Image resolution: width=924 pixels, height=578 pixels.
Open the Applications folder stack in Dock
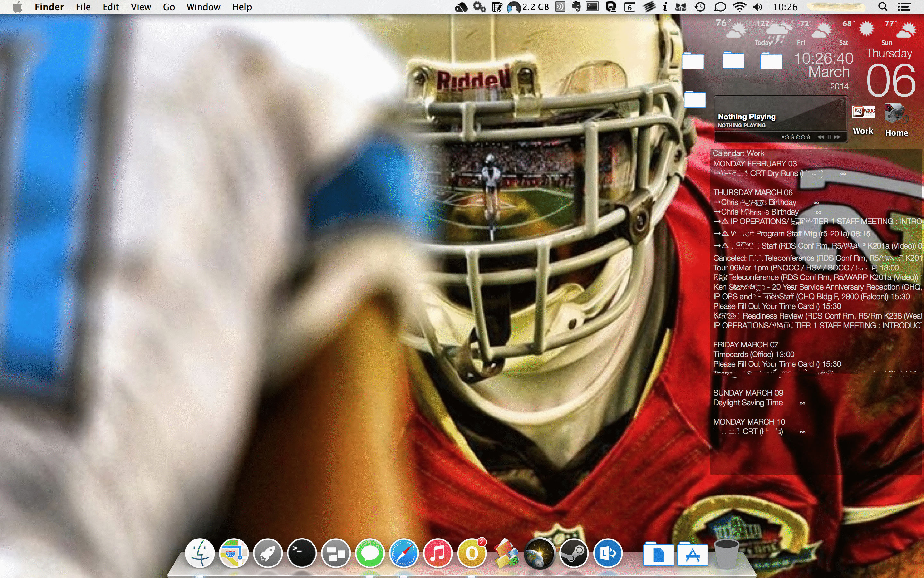693,554
